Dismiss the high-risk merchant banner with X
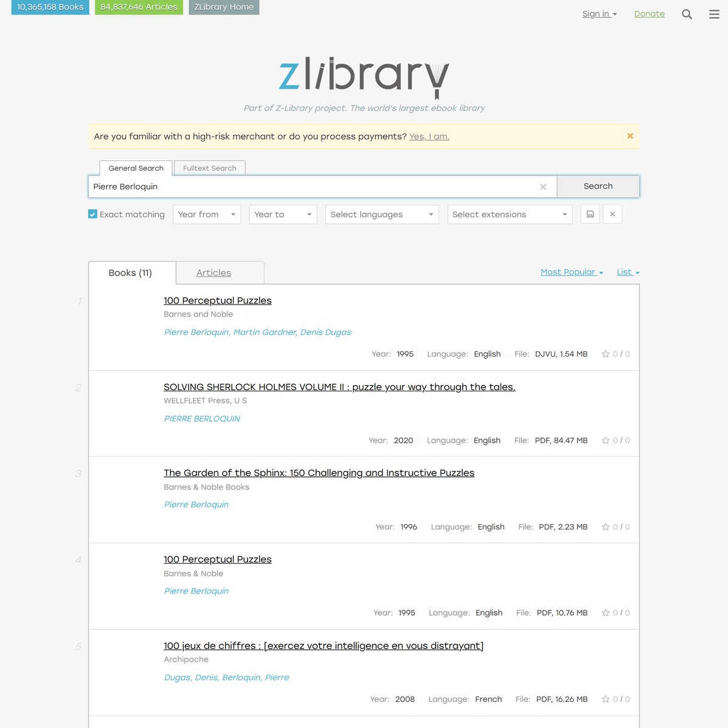The image size is (728, 728). coord(630,136)
